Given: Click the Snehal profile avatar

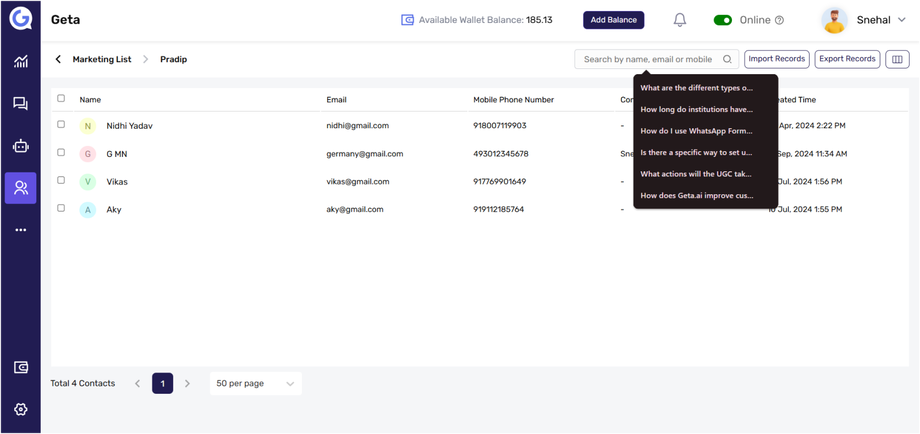Looking at the screenshot, I should 834,20.
